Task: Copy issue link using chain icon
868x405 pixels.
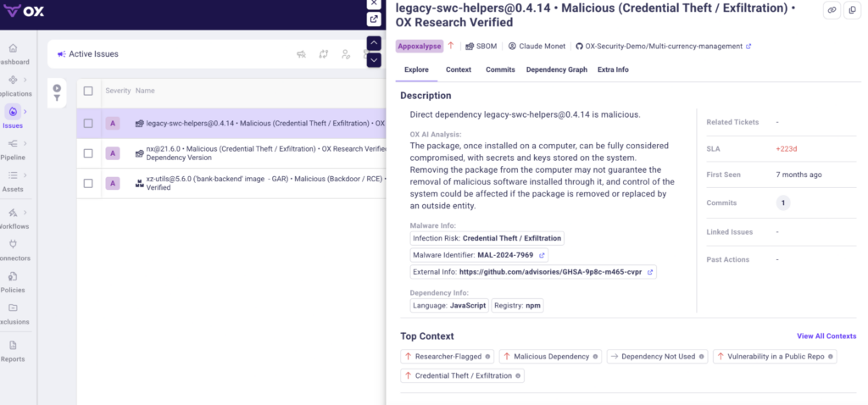Action: pos(832,10)
